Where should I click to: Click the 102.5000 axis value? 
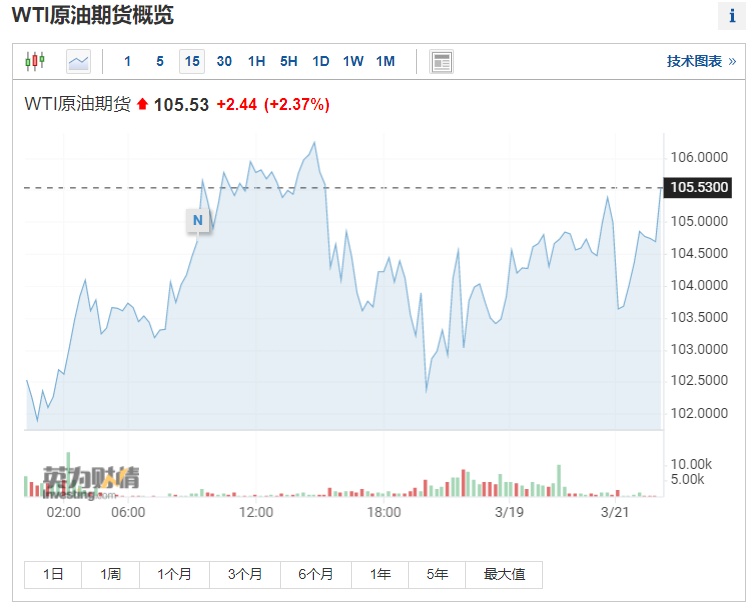coord(699,380)
